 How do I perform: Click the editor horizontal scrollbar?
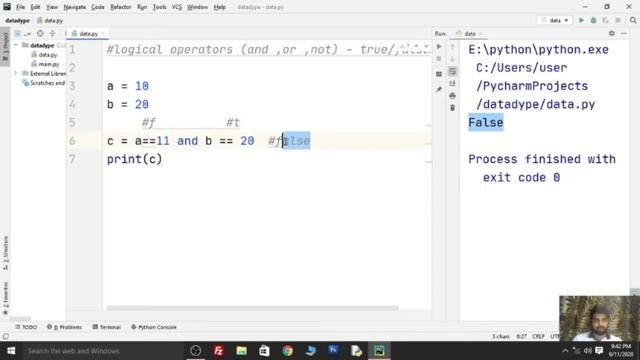tap(252, 308)
